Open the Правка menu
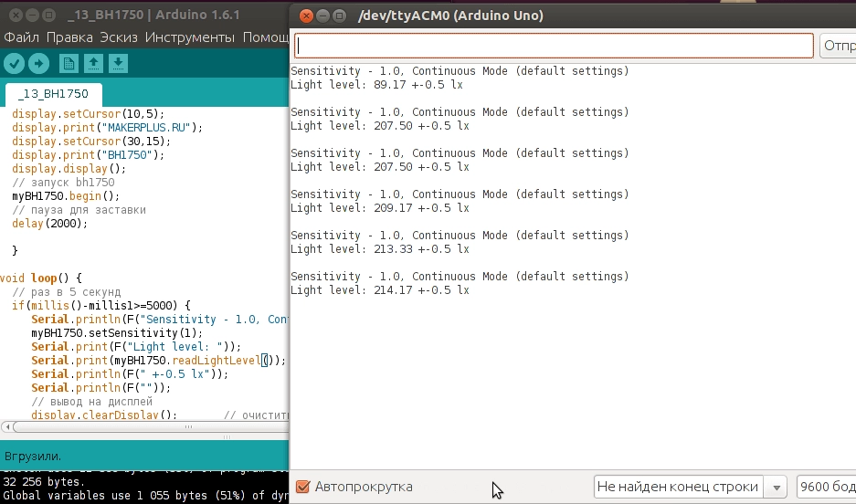The image size is (856, 504). coord(69,37)
